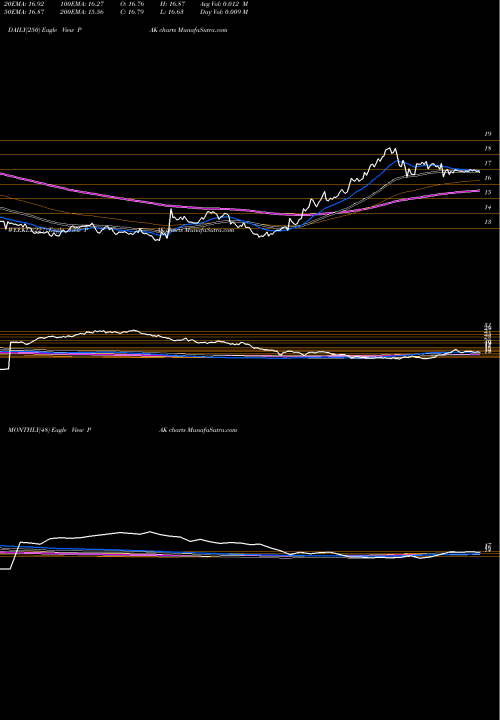Click the 14 price axis label

pos(488,208)
